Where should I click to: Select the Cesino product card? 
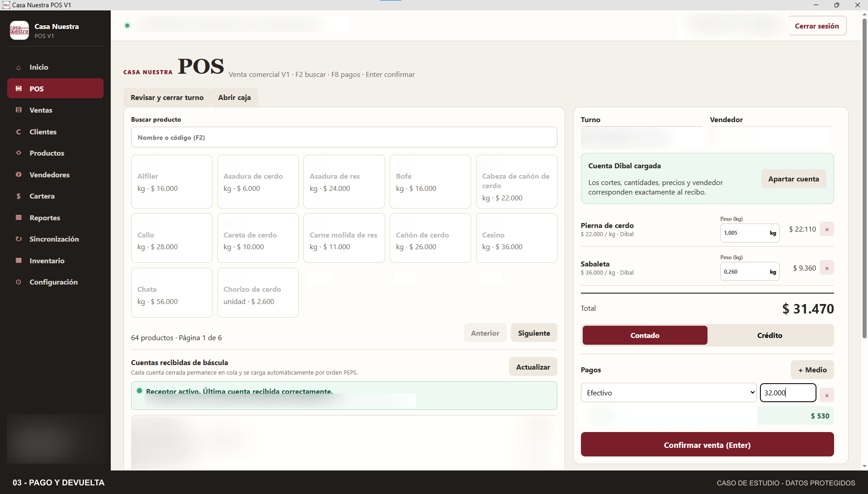pyautogui.click(x=516, y=238)
